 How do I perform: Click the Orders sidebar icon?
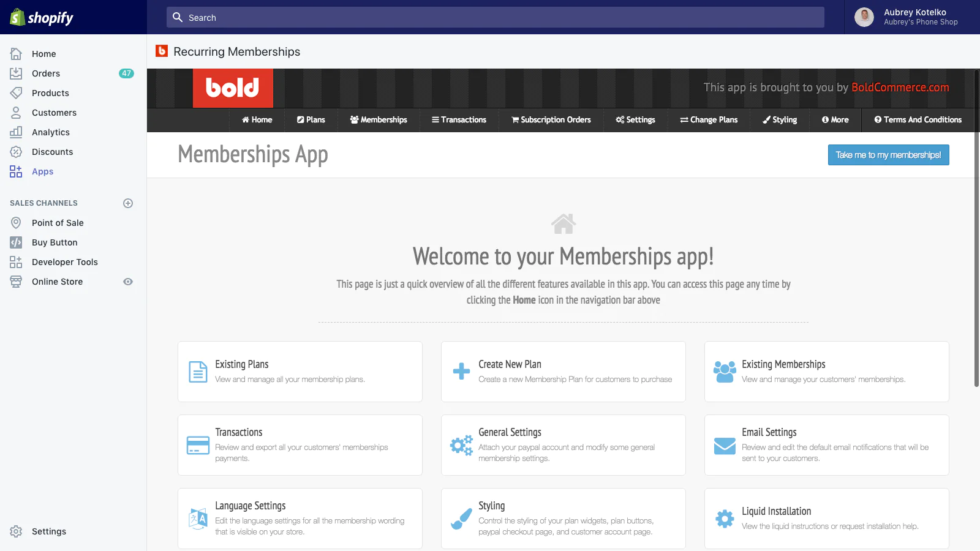coord(16,73)
